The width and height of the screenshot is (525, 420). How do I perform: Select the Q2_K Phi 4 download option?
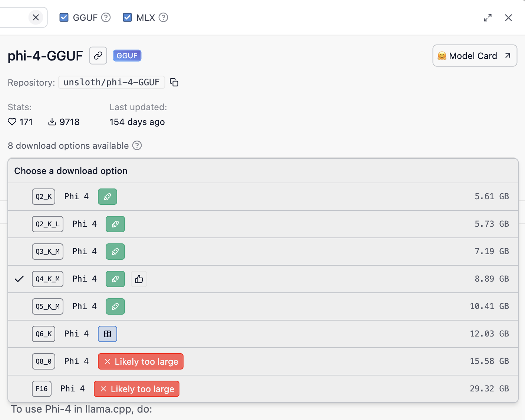pos(263,197)
